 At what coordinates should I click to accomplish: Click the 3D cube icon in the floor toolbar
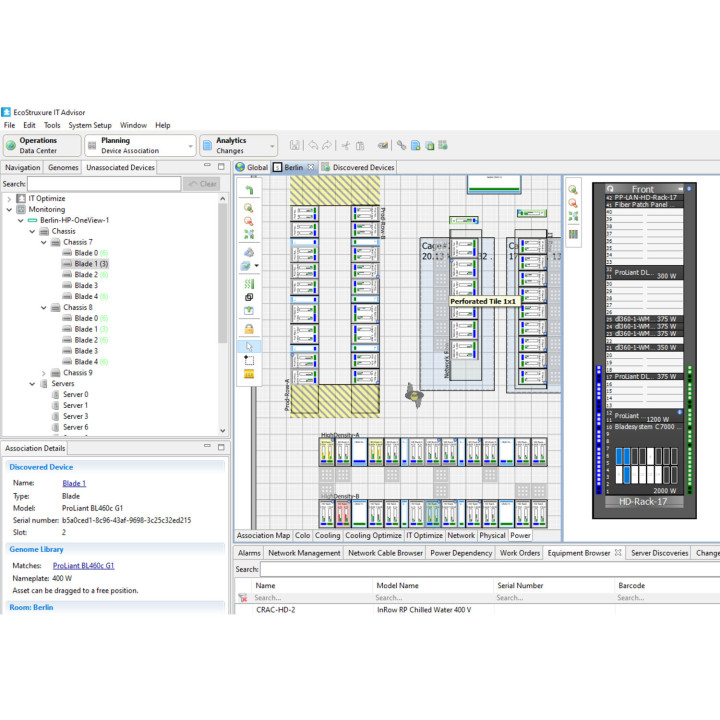click(x=249, y=252)
